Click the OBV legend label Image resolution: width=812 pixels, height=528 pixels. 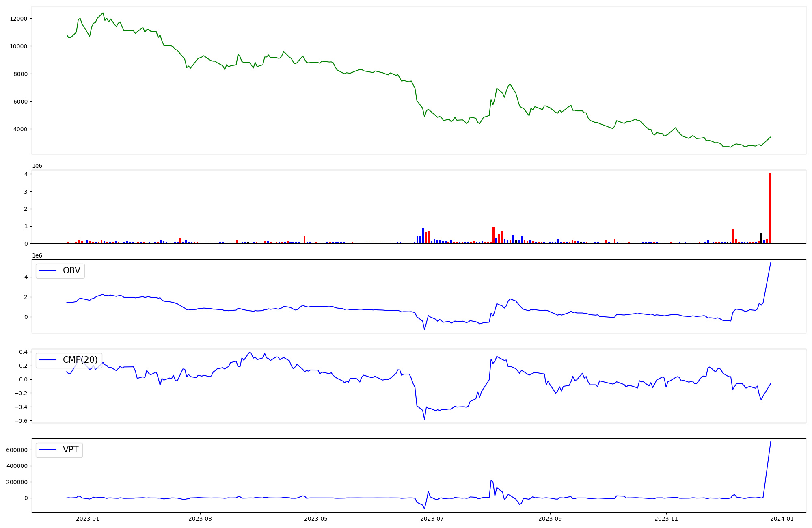(x=71, y=270)
